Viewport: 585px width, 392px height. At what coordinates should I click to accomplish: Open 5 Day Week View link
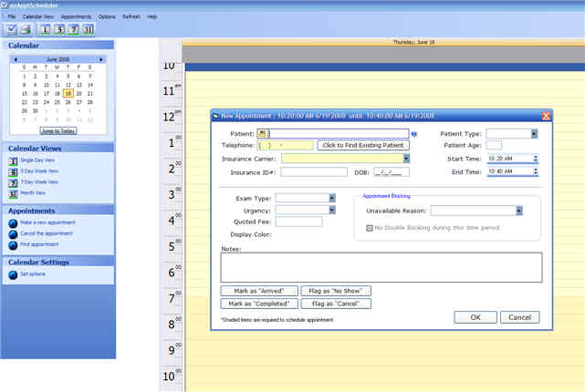coord(39,171)
